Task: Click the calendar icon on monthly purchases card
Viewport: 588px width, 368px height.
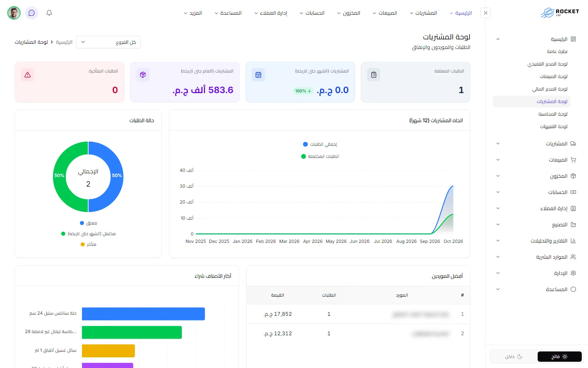Action: (258, 75)
